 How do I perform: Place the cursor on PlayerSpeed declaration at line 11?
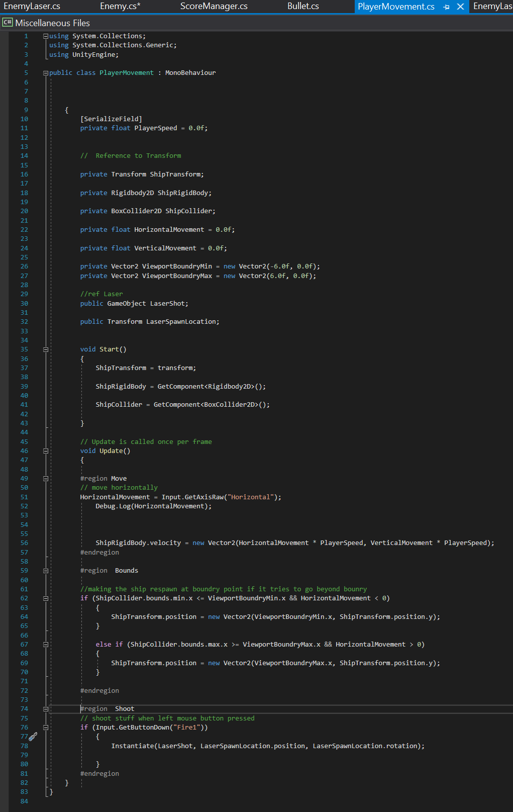pos(156,128)
